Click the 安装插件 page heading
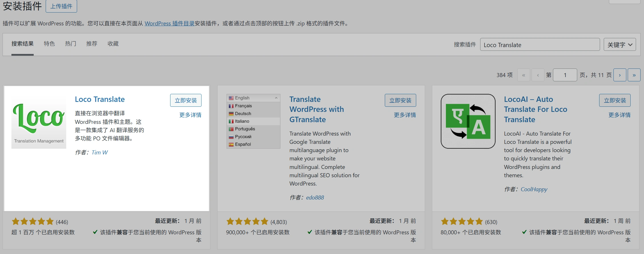This screenshot has width=644, height=254. click(22, 6)
